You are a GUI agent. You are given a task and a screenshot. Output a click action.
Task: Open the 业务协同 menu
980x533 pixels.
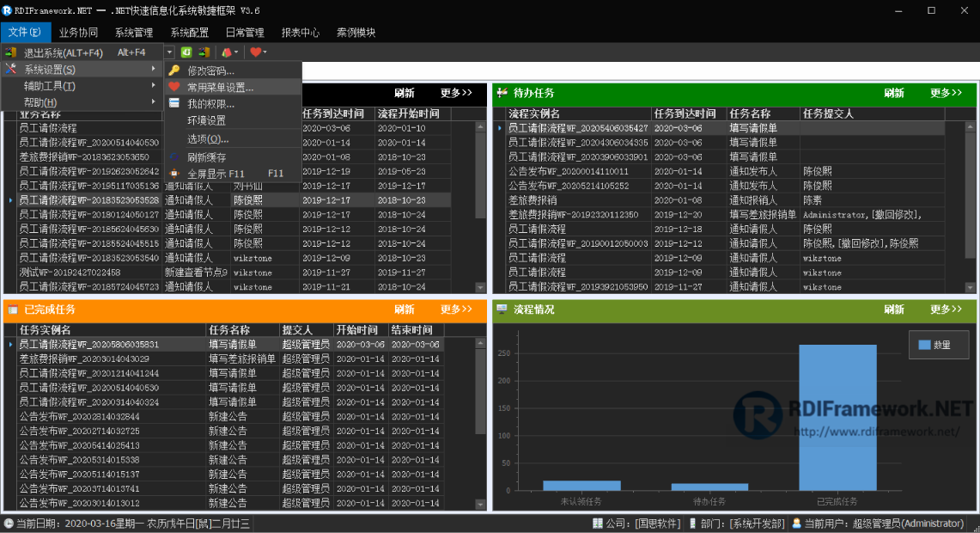click(78, 32)
